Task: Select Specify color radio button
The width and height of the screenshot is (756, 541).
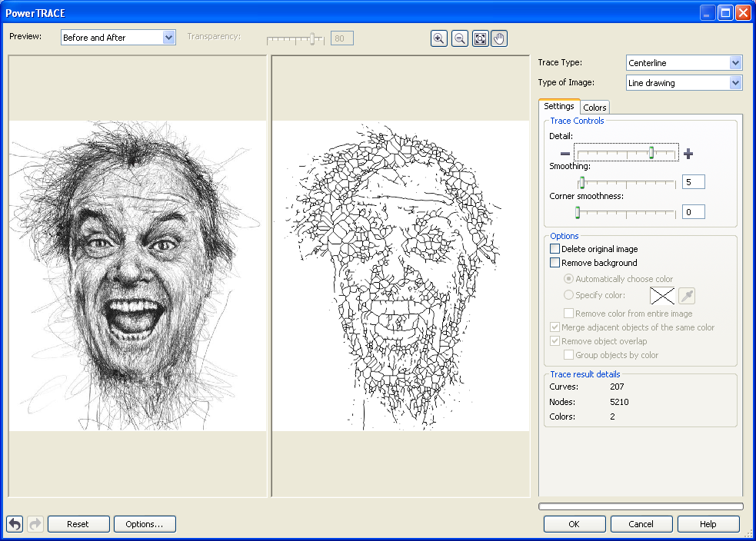Action: click(569, 295)
